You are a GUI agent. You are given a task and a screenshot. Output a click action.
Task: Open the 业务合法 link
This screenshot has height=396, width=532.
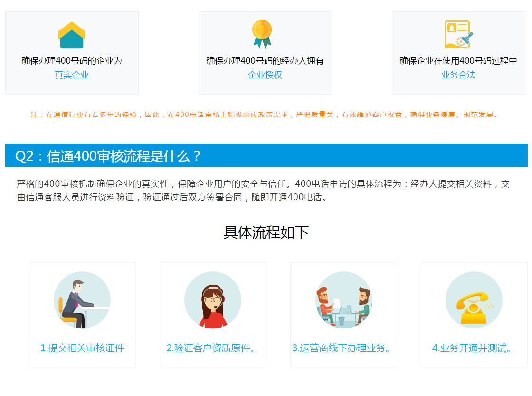point(458,75)
